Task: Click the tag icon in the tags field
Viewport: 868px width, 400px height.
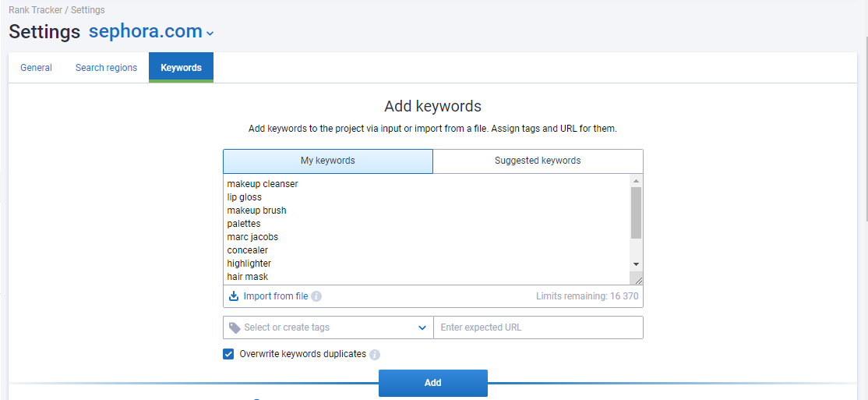Action: pos(235,327)
